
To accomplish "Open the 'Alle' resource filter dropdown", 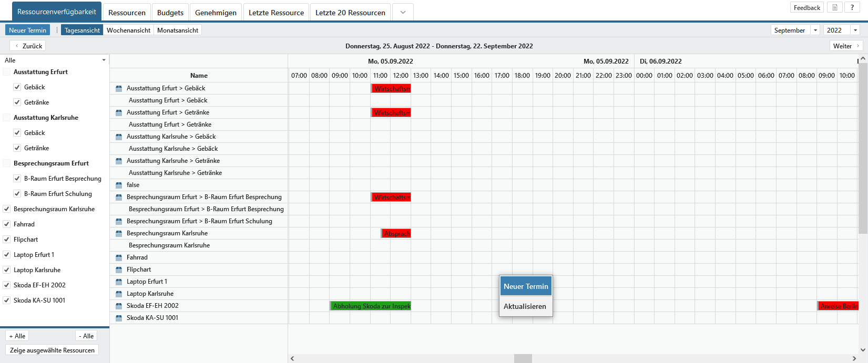I will [x=104, y=60].
